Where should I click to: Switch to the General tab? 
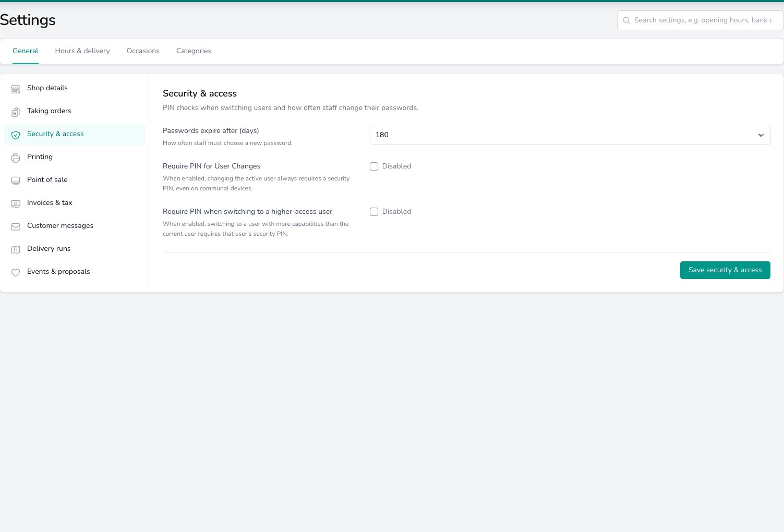pyautogui.click(x=26, y=51)
